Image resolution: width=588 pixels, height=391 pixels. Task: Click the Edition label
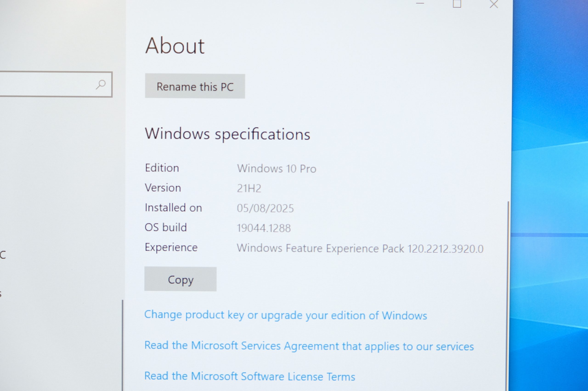(162, 168)
